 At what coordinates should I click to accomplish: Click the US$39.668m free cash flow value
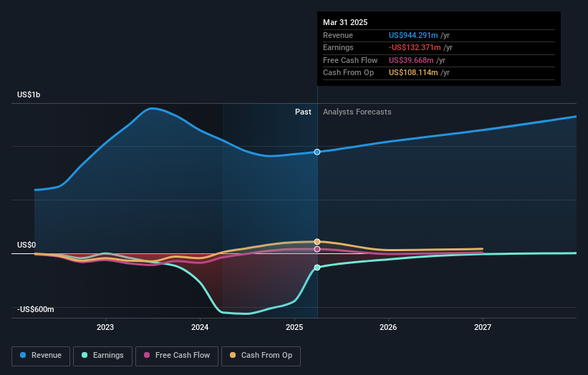[411, 60]
